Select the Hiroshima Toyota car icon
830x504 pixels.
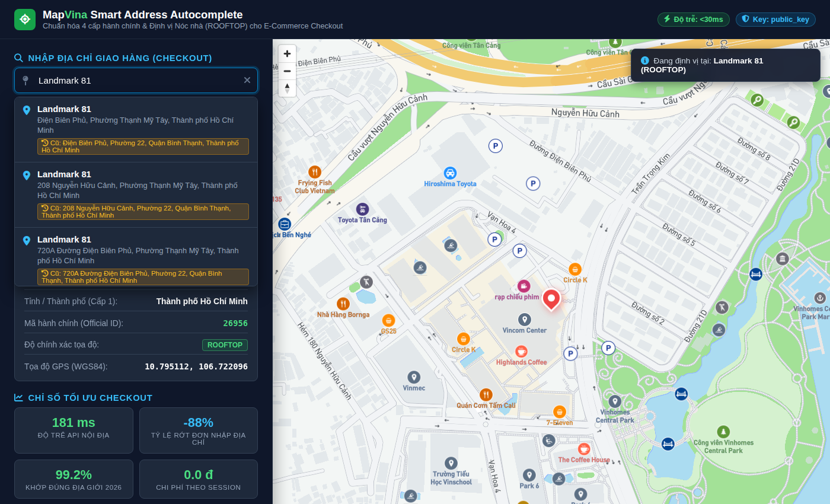click(450, 173)
